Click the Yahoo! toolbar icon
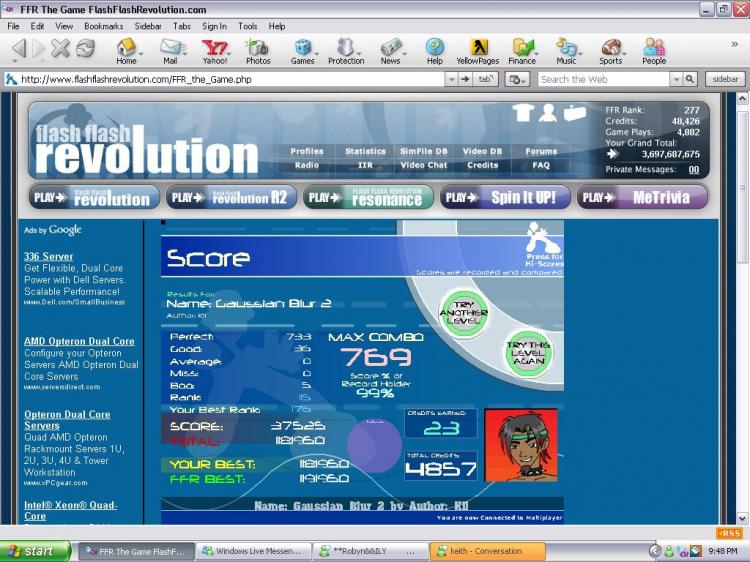 click(214, 51)
